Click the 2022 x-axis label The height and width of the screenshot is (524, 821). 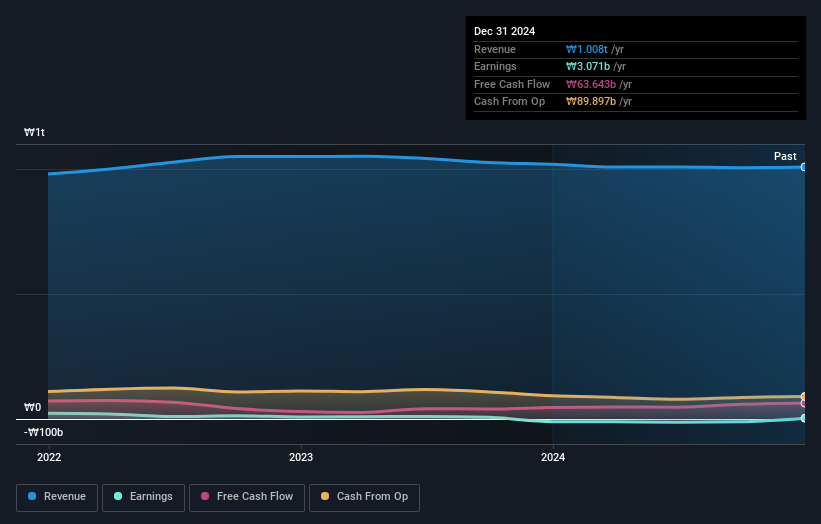click(x=49, y=458)
